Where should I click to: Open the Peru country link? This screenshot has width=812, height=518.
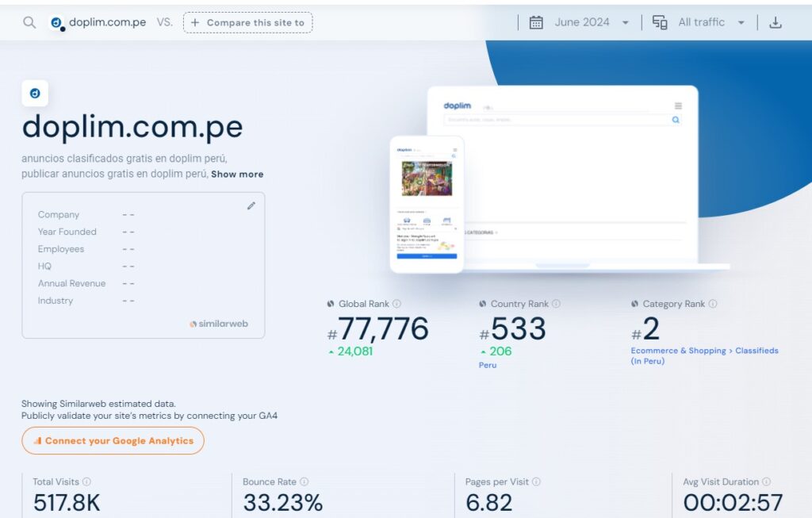pos(488,365)
